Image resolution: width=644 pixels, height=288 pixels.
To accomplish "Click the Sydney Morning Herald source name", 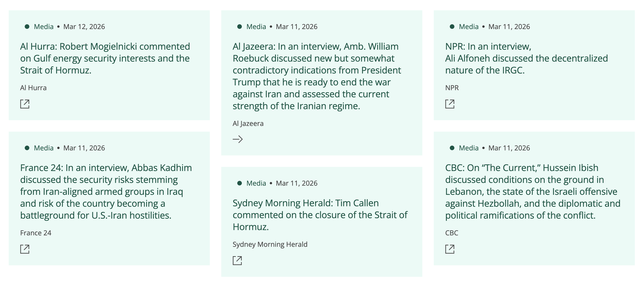I will pyautogui.click(x=270, y=244).
